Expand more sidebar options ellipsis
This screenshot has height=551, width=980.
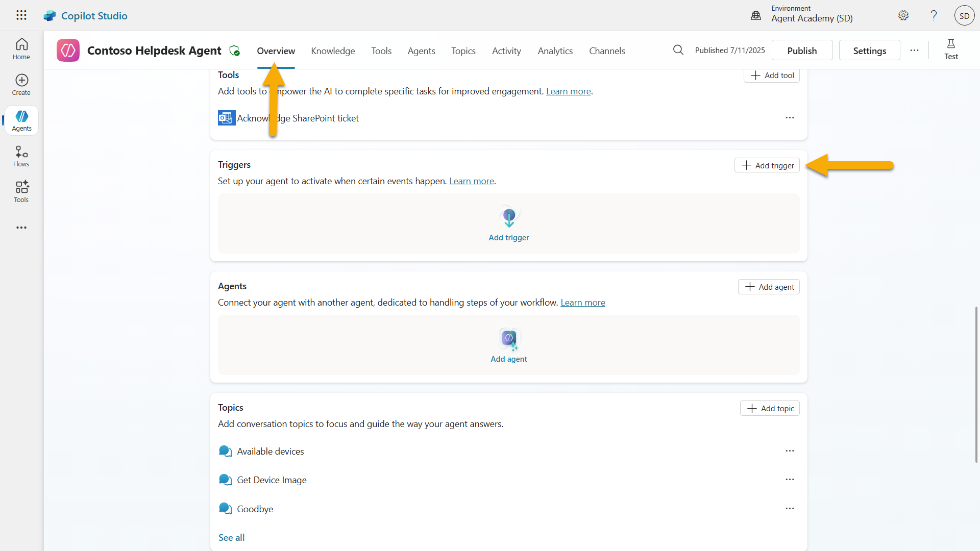21,228
